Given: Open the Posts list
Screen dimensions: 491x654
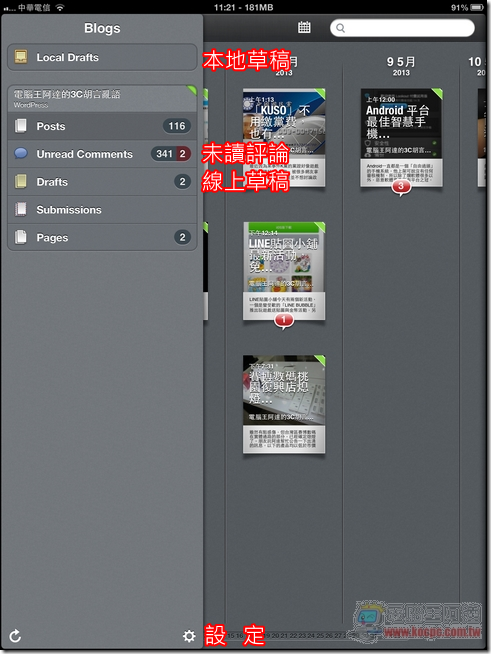Looking at the screenshot, I should 102,126.
